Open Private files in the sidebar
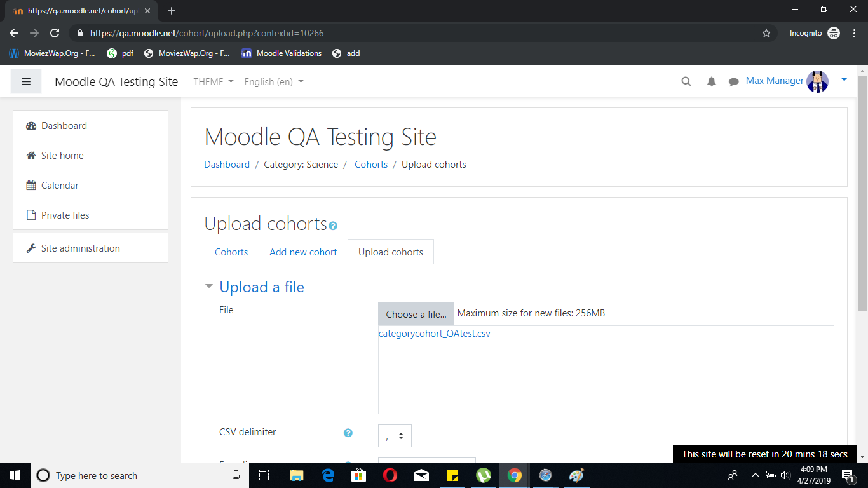 pos(90,215)
